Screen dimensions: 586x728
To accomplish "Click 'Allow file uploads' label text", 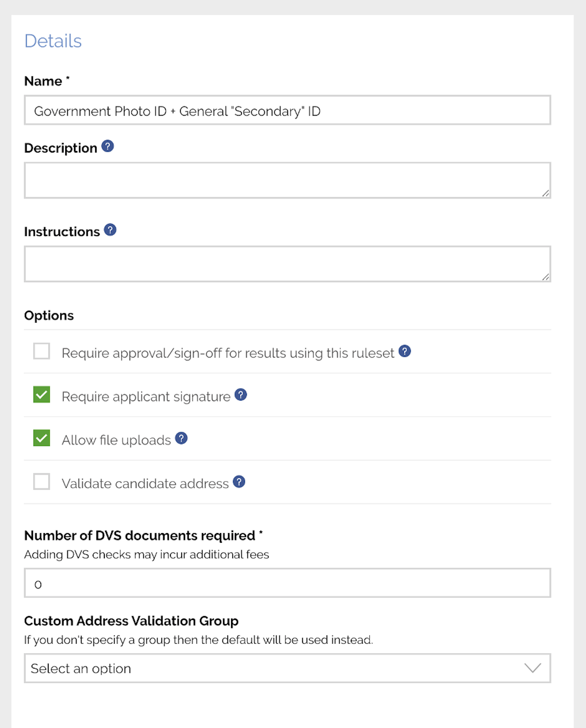I will click(x=116, y=440).
